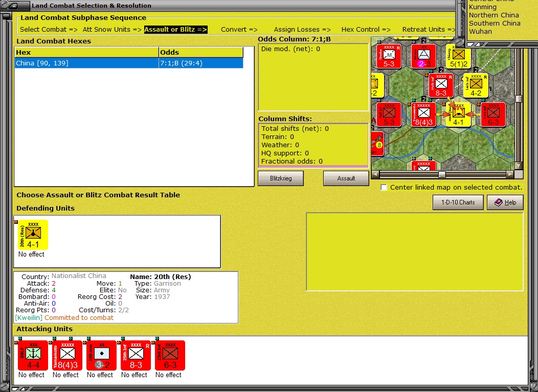The width and height of the screenshot is (538, 392).
Task: Click the Hex column header
Action: tap(86, 53)
